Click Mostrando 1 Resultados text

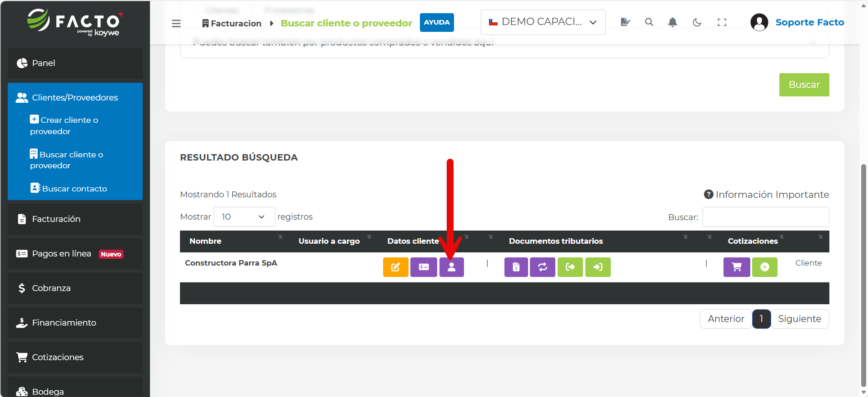click(228, 194)
